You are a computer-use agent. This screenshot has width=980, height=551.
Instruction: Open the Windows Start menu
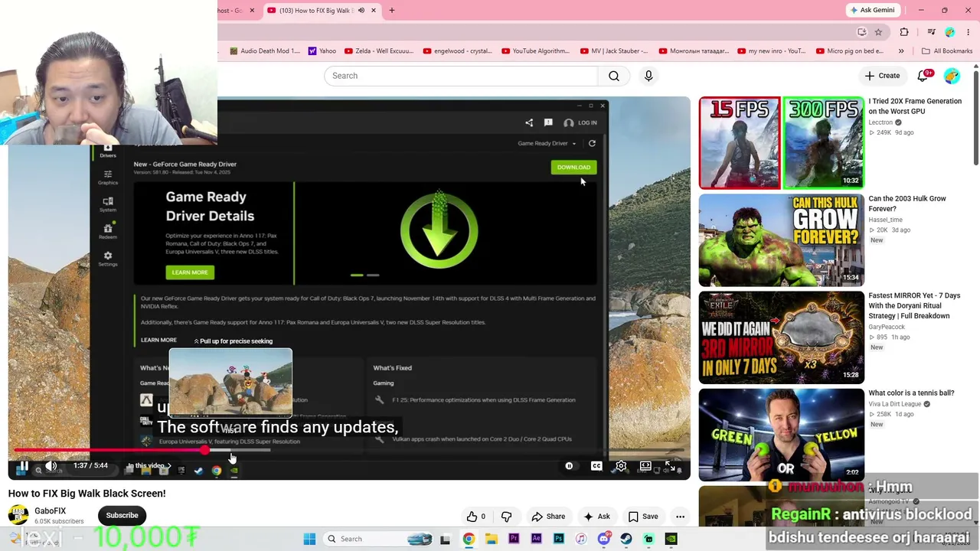point(309,539)
